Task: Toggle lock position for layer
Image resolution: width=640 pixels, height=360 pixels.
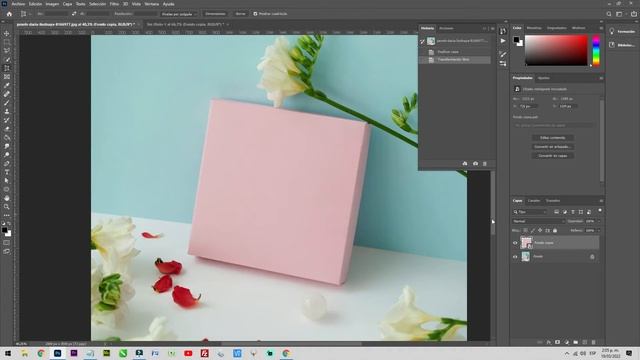Action: [540, 231]
